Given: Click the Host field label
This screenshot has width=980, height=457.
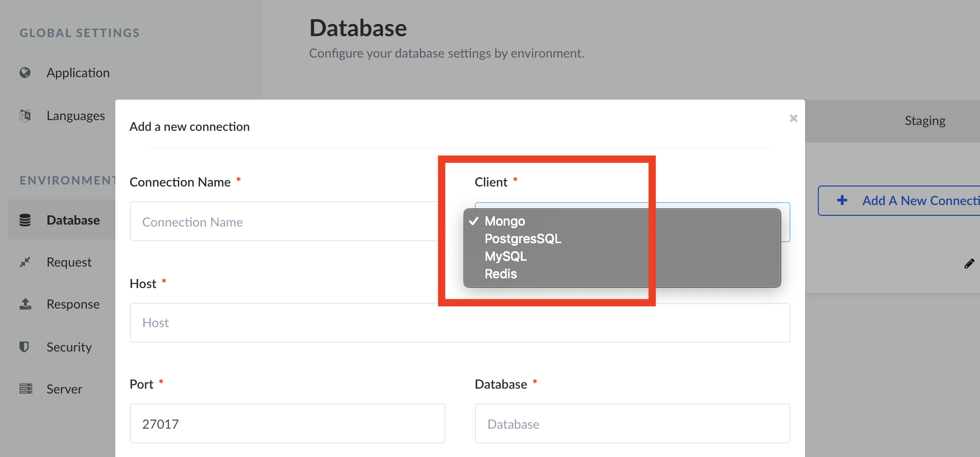Looking at the screenshot, I should click(x=143, y=284).
